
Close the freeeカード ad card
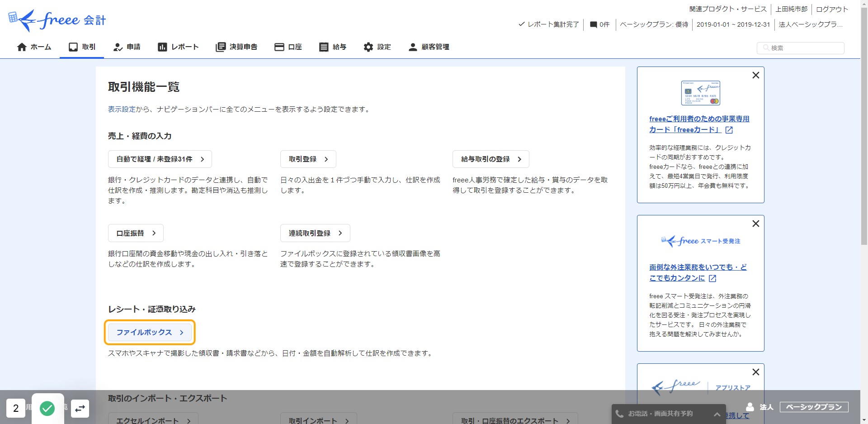755,75
